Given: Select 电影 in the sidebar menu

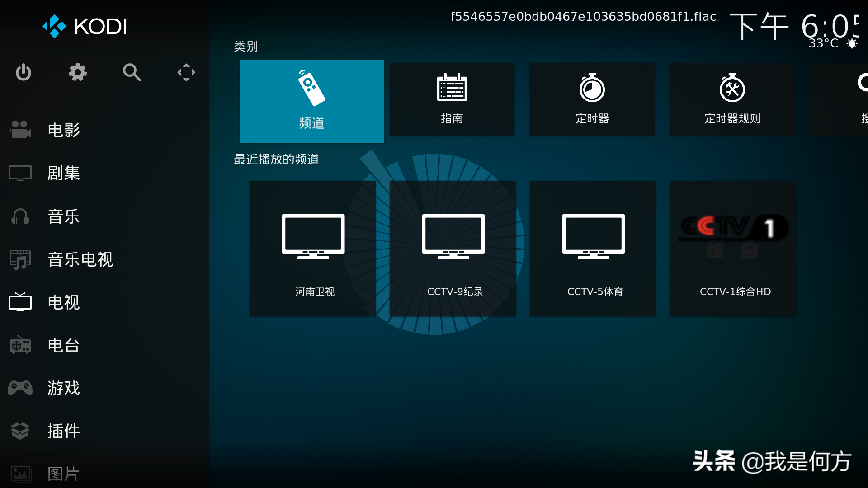Looking at the screenshot, I should [x=104, y=130].
